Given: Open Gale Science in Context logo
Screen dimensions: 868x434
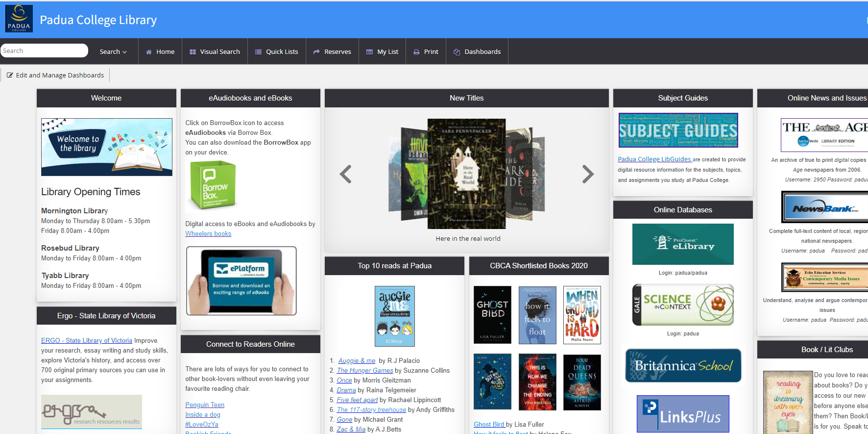Looking at the screenshot, I should click(683, 305).
